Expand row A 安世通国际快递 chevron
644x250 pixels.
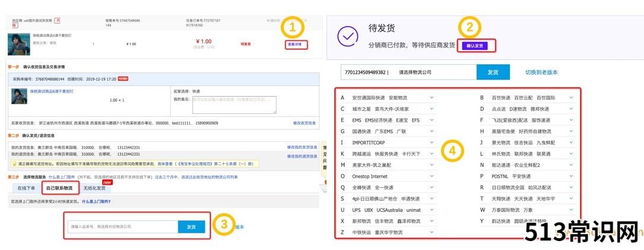(x=432, y=98)
